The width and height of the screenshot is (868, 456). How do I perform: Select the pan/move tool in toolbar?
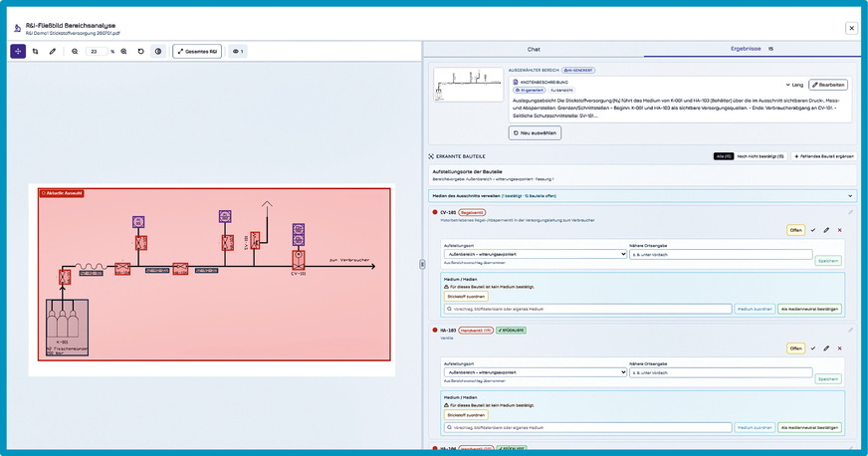tap(18, 52)
